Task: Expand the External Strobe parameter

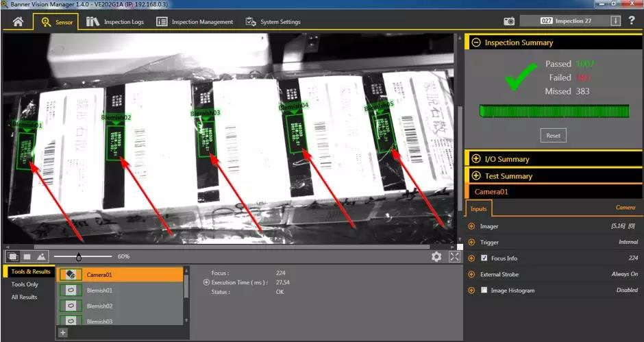Action: [x=471, y=274]
